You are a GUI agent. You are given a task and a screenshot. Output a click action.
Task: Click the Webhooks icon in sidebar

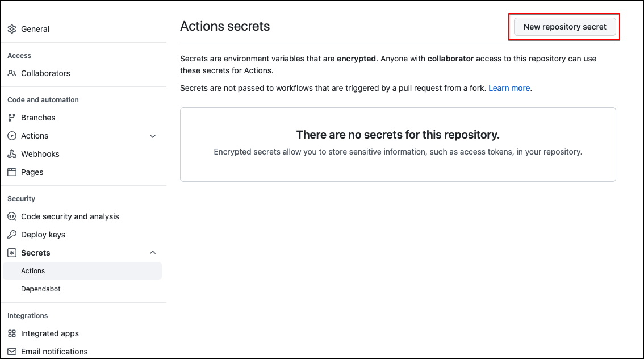tap(12, 154)
